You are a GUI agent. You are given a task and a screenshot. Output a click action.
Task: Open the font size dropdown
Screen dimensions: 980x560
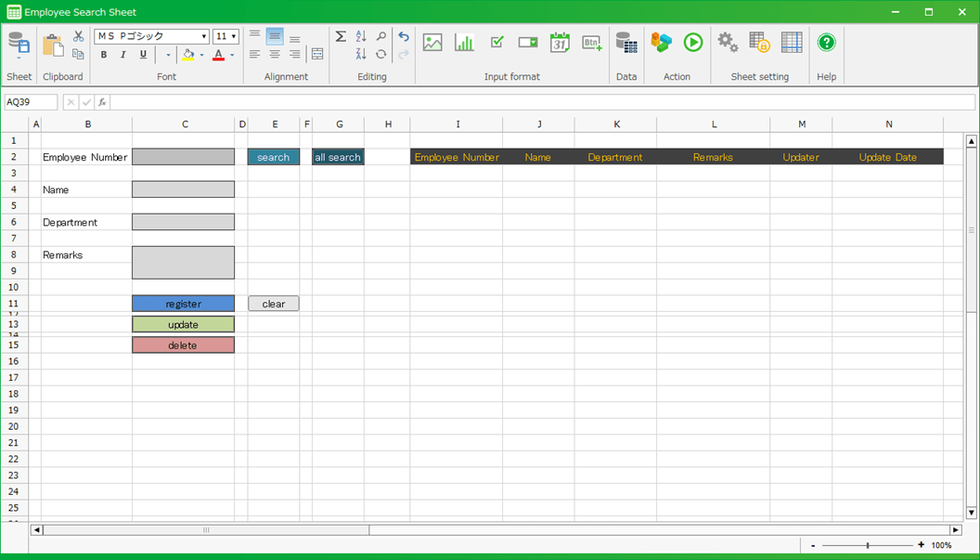pyautogui.click(x=234, y=36)
